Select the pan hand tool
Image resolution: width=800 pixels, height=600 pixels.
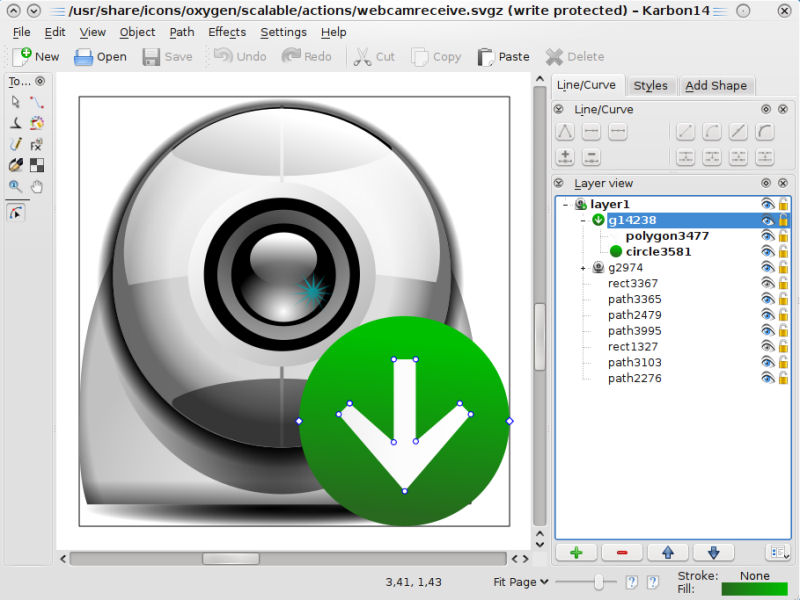click(x=36, y=189)
